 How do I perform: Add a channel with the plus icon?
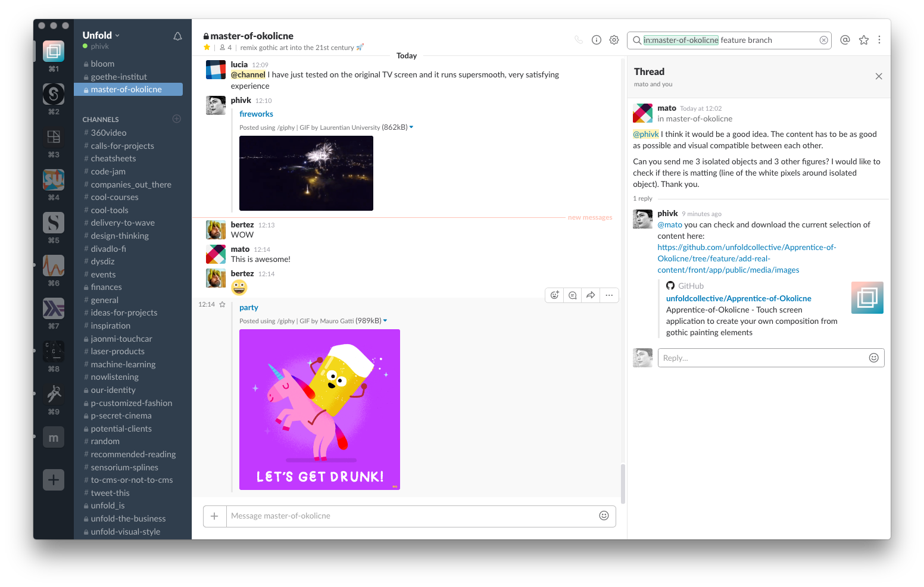pos(177,119)
